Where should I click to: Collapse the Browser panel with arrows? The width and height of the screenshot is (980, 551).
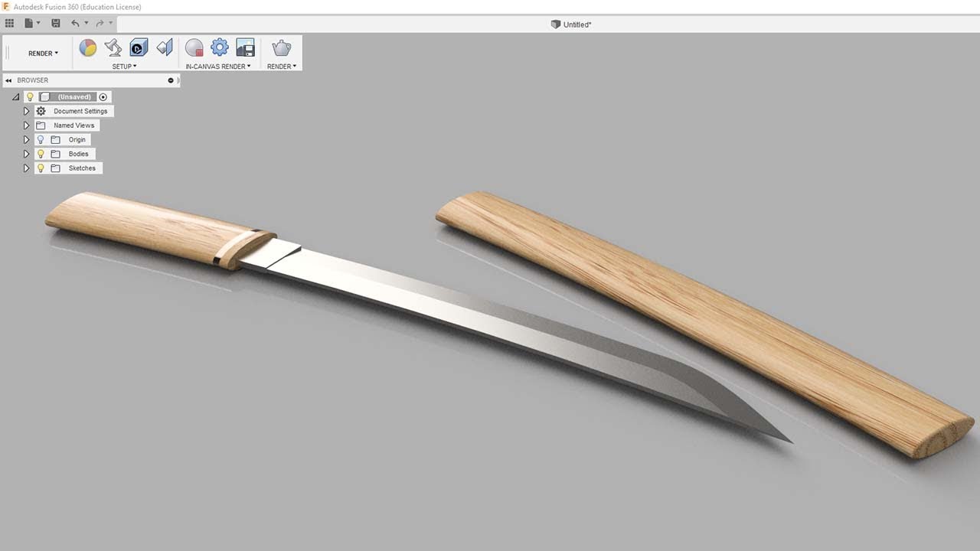click(x=8, y=80)
